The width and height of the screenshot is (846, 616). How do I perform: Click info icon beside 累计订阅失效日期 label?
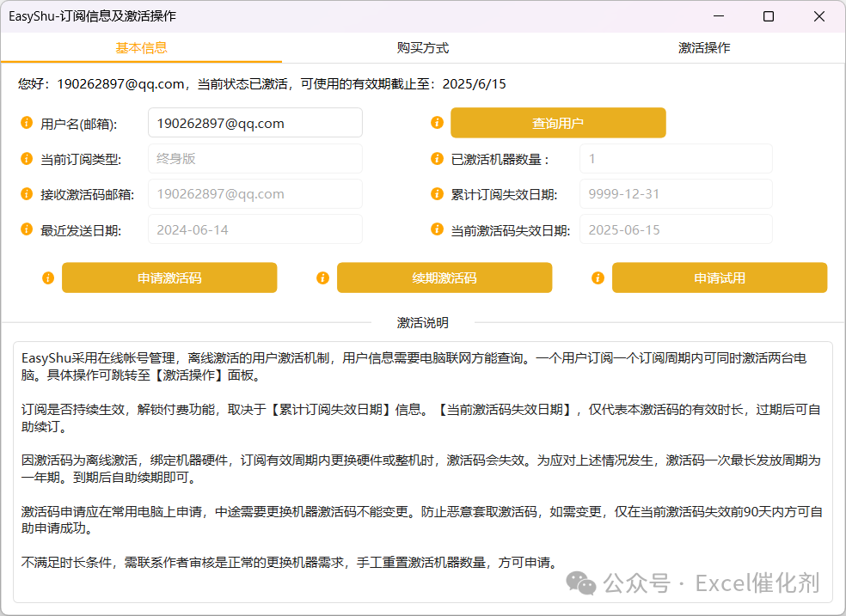pos(437,193)
